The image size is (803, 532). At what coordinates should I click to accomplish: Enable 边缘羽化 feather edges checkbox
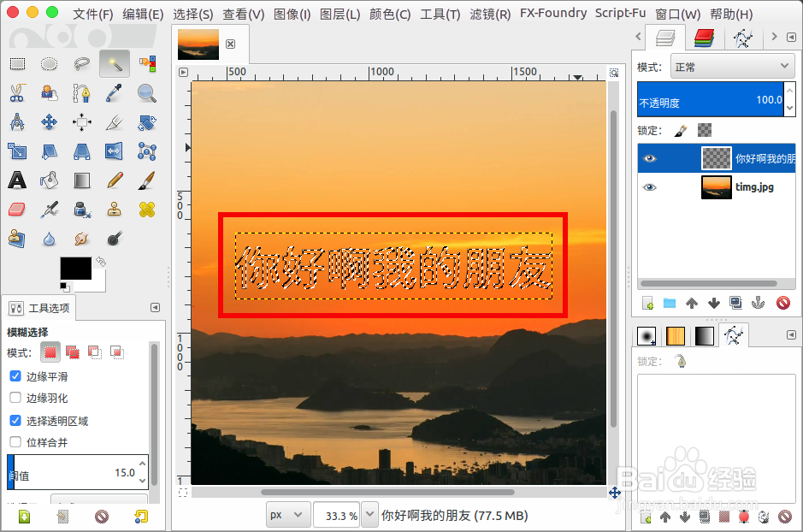(15, 398)
